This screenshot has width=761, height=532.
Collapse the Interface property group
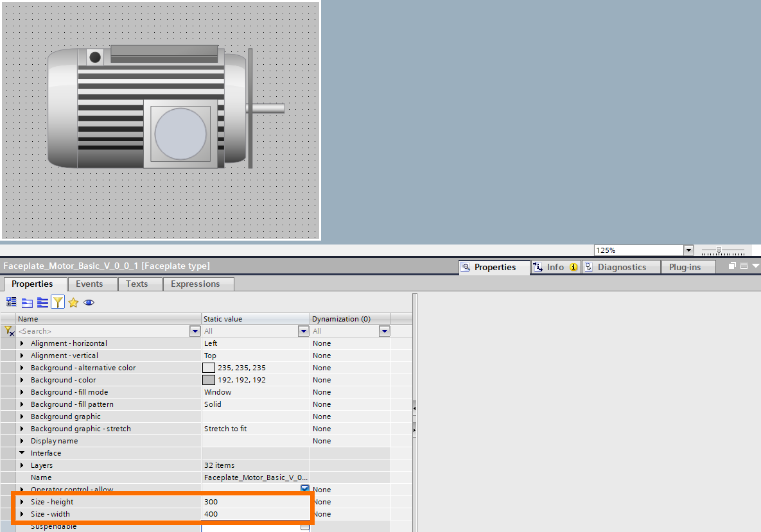tap(22, 453)
